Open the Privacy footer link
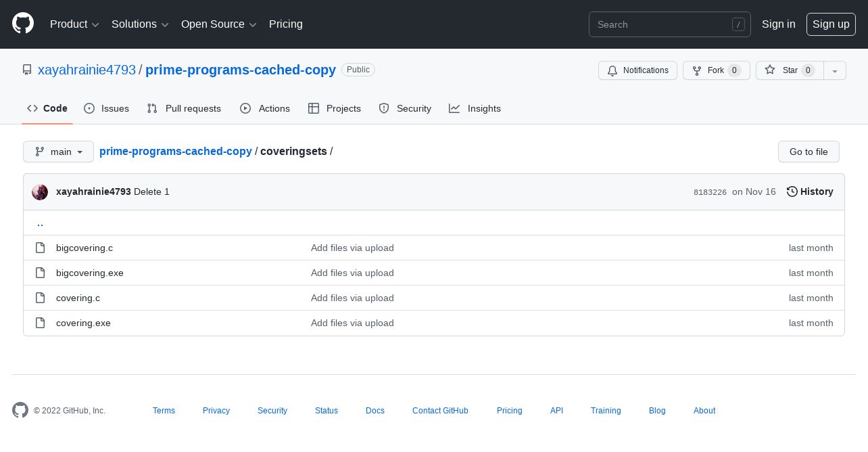Image resolution: width=868 pixels, height=452 pixels. click(x=216, y=411)
